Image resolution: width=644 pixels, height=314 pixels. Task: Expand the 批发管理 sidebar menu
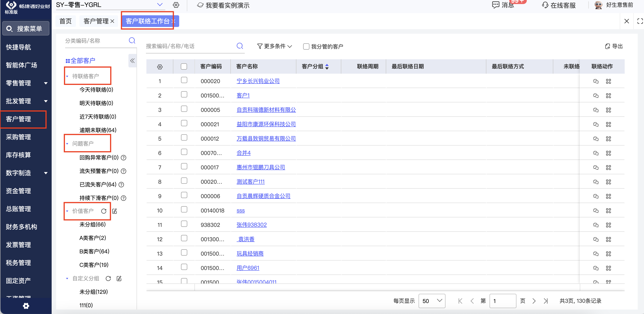46,101
